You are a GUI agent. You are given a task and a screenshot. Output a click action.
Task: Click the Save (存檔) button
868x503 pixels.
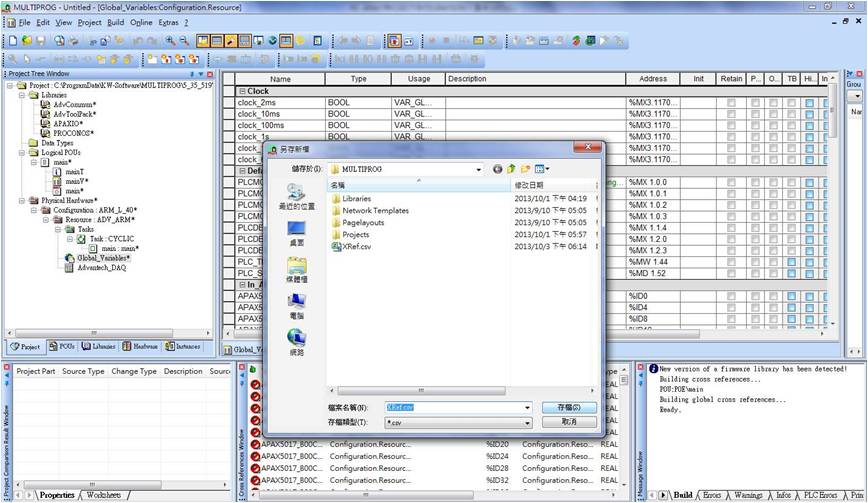[x=569, y=407]
